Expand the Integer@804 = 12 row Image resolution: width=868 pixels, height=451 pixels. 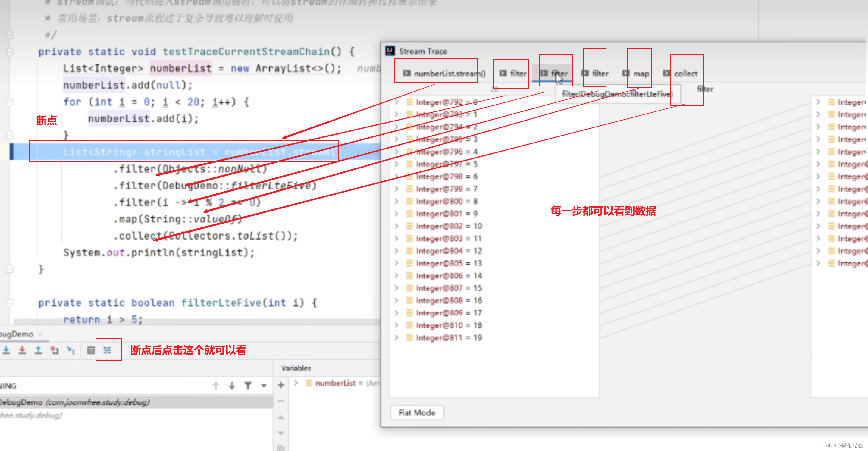click(396, 251)
